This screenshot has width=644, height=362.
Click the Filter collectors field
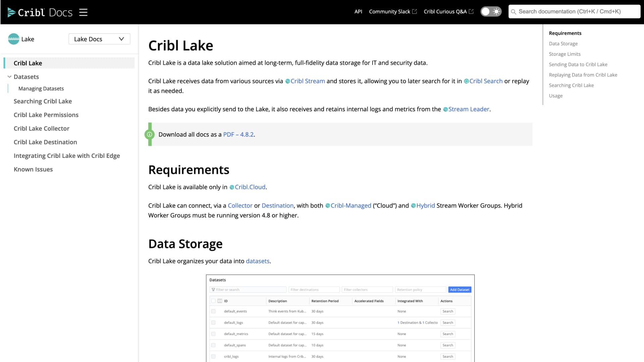367,290
